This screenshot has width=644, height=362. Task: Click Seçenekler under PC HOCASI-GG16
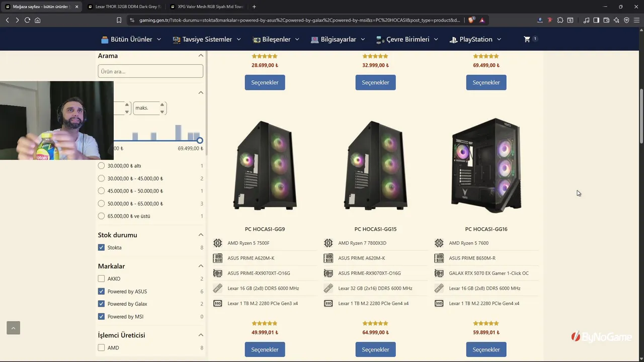click(486, 349)
